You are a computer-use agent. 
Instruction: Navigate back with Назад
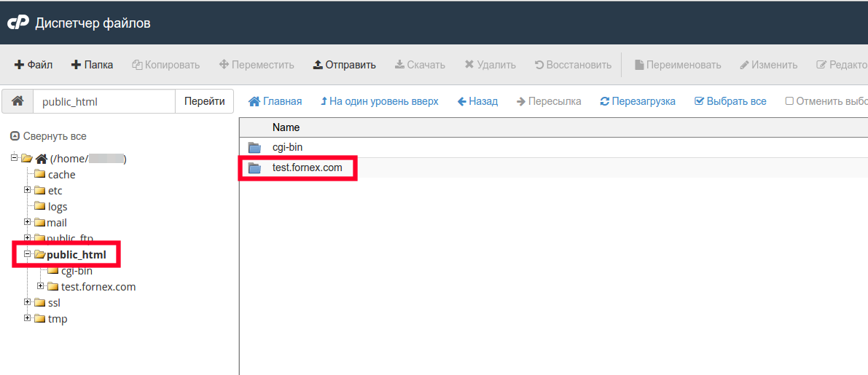tap(477, 101)
